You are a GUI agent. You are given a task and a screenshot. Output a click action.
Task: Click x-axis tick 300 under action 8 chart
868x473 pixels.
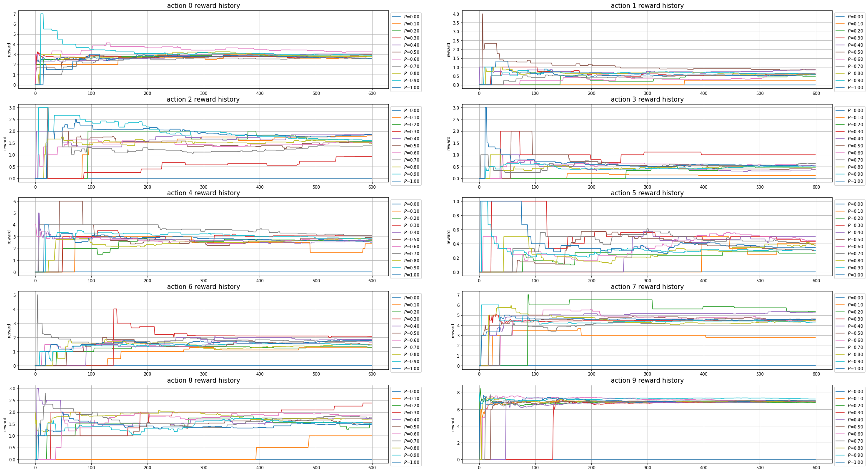tap(203, 468)
